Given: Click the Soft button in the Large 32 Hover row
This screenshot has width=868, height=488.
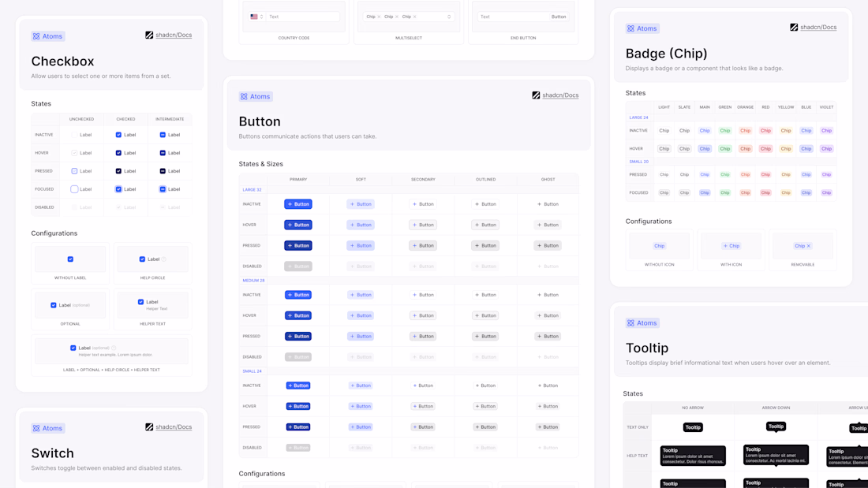Looking at the screenshot, I should (x=361, y=225).
